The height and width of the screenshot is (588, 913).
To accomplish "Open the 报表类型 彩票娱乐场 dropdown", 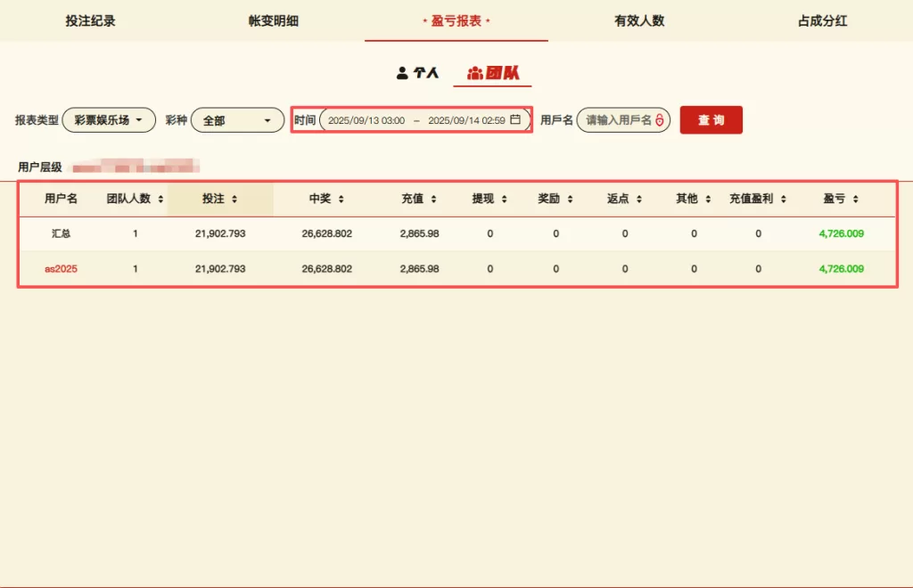I will tap(109, 120).
